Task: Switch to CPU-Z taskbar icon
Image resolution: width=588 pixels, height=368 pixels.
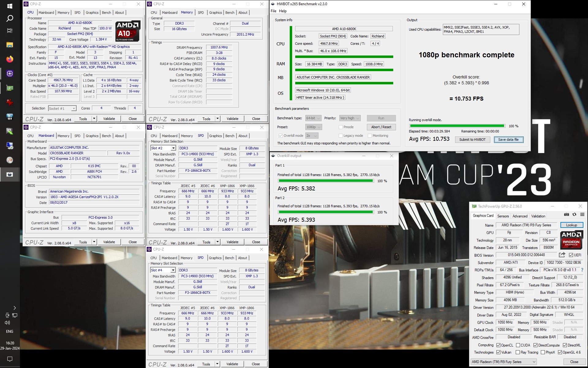Action: coord(10,74)
